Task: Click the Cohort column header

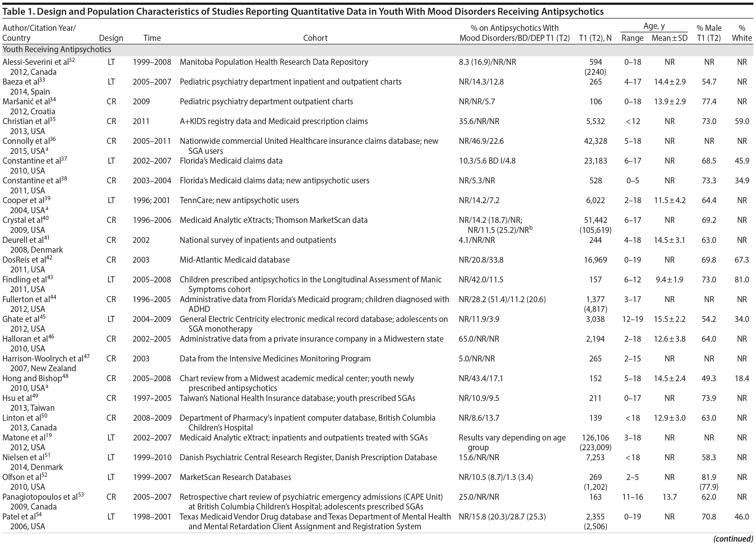Action: (x=315, y=38)
